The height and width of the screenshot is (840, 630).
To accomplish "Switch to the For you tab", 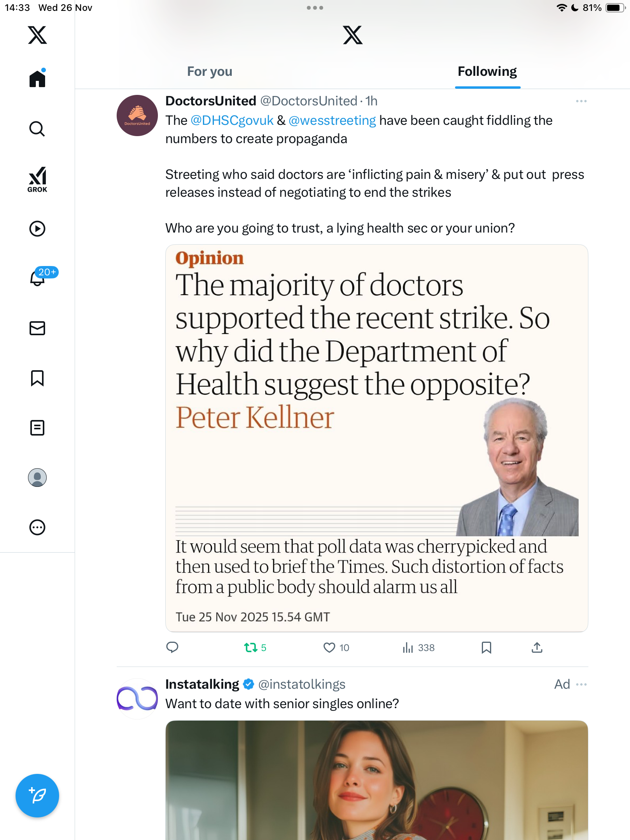I will coord(210,72).
